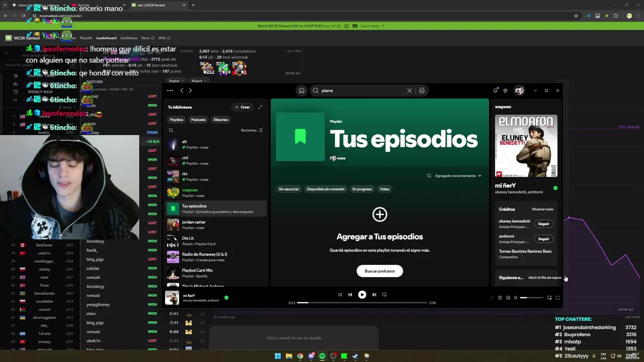Go forward in Spotify navigation

tap(190, 90)
